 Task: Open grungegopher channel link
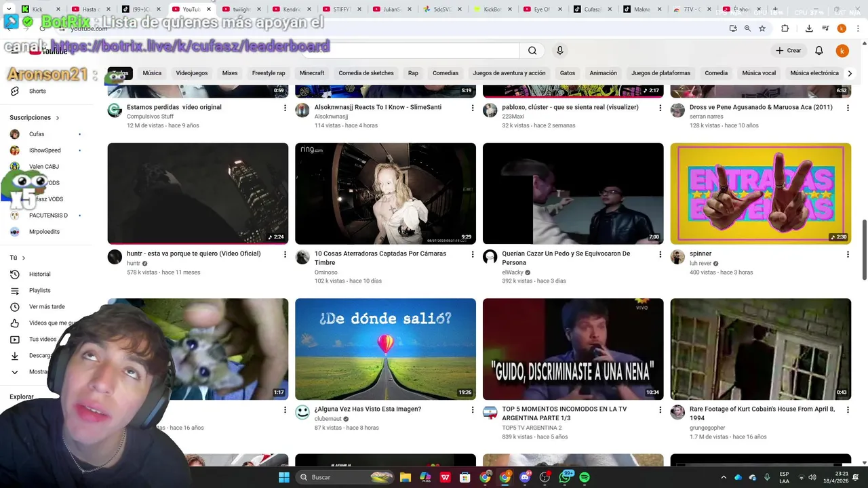tap(707, 428)
